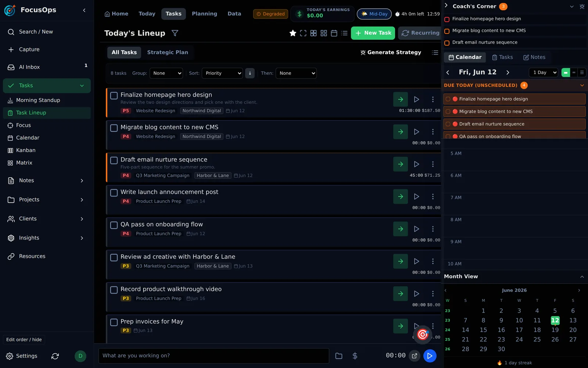Click the Recurring button
The width and height of the screenshot is (588, 368).
click(x=420, y=33)
